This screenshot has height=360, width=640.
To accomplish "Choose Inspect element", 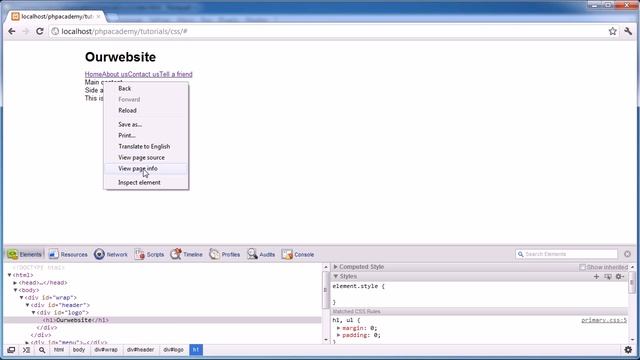I will pyautogui.click(x=146, y=182).
